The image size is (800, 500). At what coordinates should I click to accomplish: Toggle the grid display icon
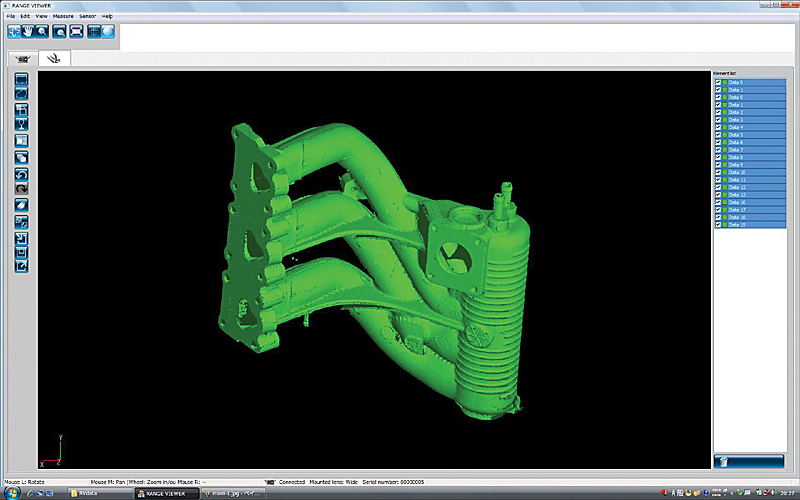point(93,32)
